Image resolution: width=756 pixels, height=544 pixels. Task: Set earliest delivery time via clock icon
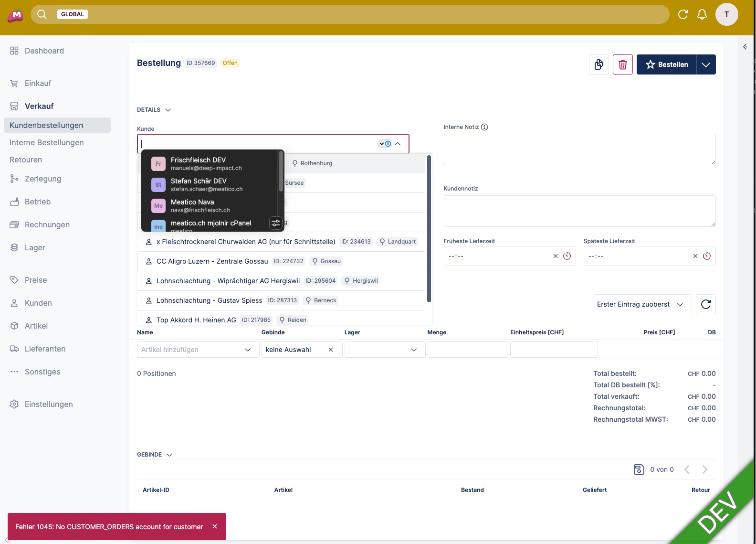point(567,256)
